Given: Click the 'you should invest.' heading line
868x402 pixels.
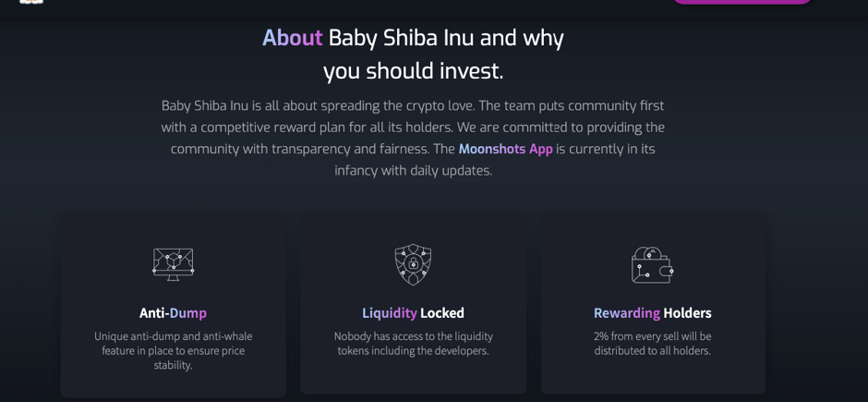Looking at the screenshot, I should [414, 71].
